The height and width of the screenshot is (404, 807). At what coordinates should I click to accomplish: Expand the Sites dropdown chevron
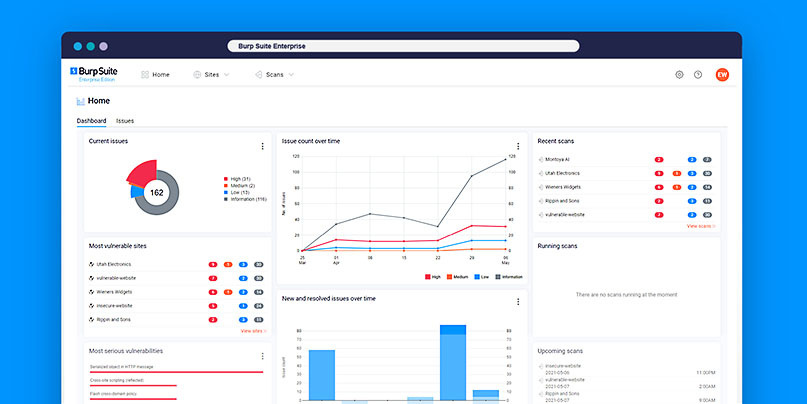[226, 75]
